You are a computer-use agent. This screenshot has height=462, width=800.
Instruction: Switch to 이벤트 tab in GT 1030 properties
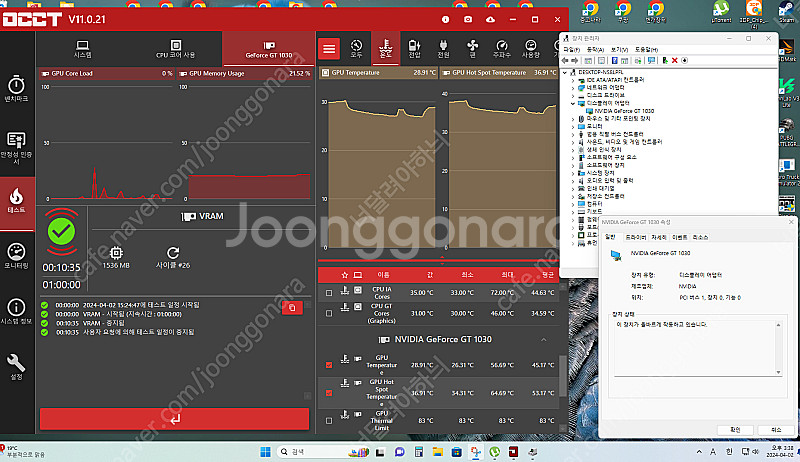coord(680,238)
